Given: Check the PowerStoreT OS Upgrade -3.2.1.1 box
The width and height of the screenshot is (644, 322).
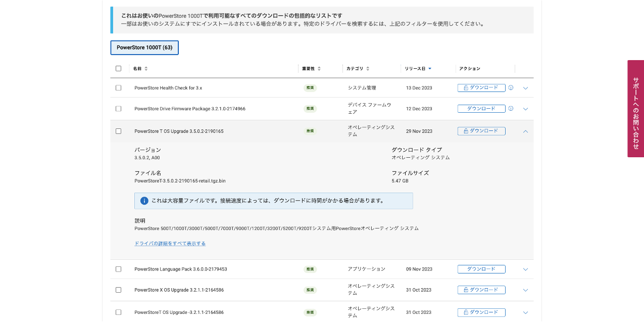Looking at the screenshot, I should point(119,312).
